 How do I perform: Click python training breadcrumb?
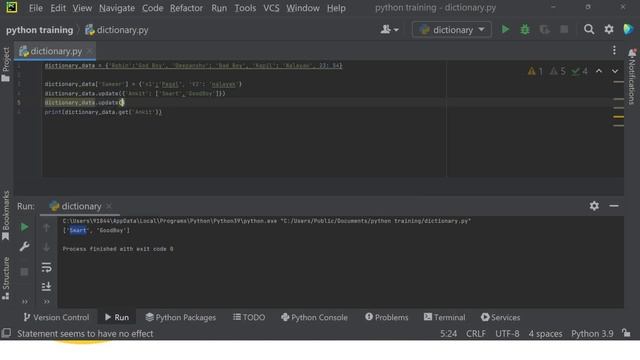click(x=40, y=30)
